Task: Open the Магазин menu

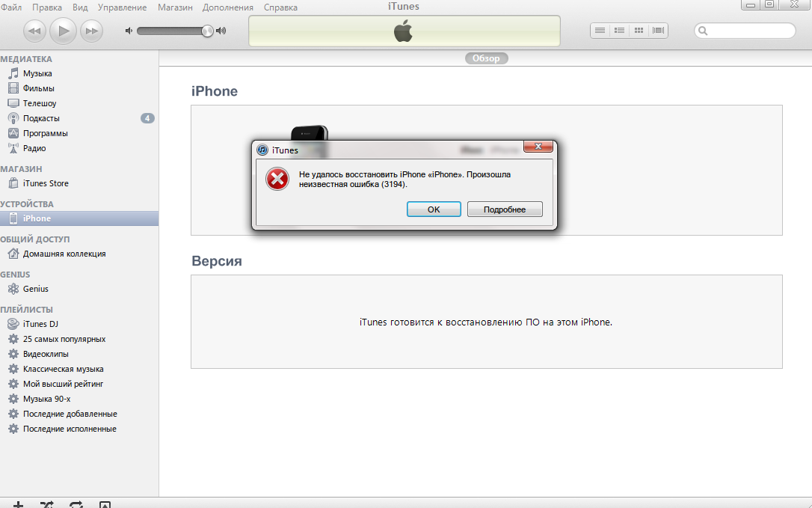Action: point(175,7)
